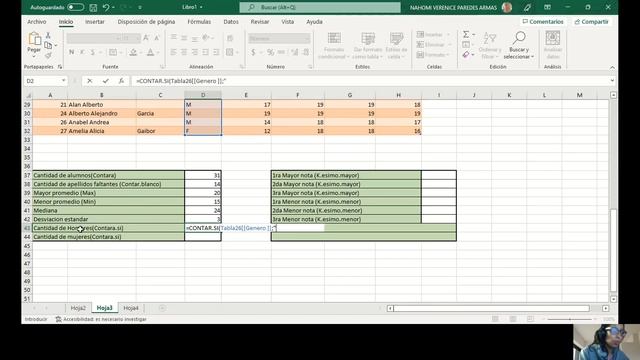Click the Undo arrow icon
The image size is (640, 360).
(x=106, y=7)
